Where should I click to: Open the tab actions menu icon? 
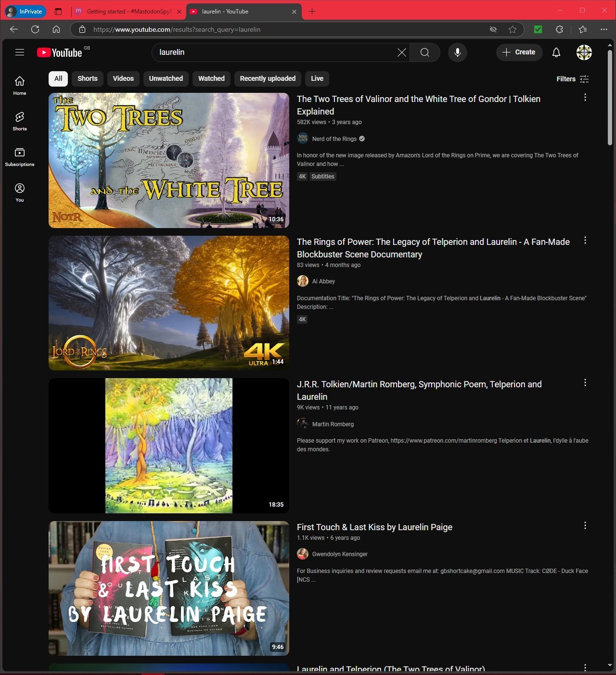click(58, 12)
